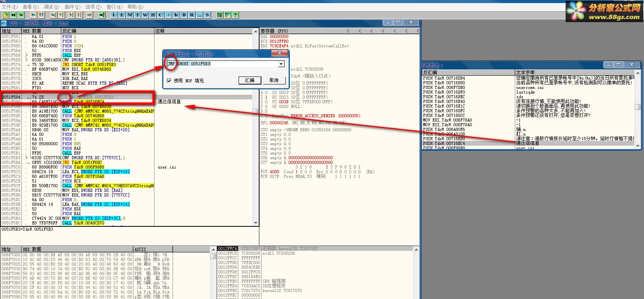Image resolution: width=644 pixels, height=299 pixels.
Task: Open Memory map via M button
Action: click(x=130, y=15)
